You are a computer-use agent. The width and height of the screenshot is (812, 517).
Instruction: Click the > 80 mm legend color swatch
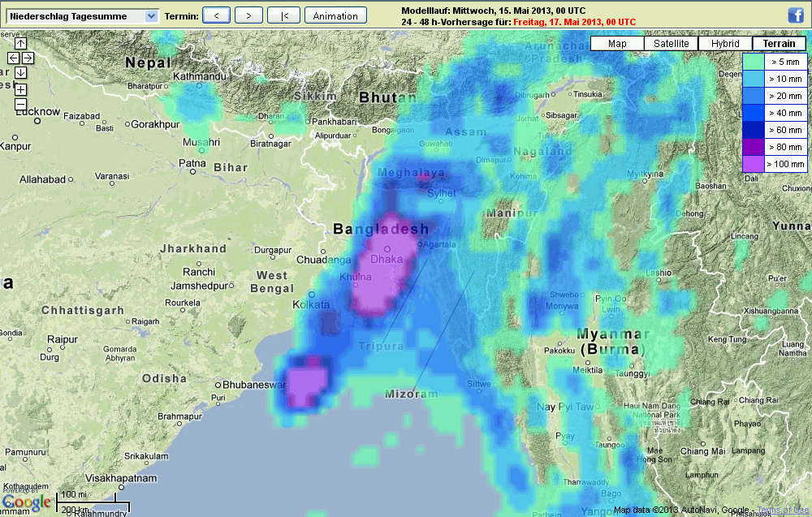[x=754, y=147]
